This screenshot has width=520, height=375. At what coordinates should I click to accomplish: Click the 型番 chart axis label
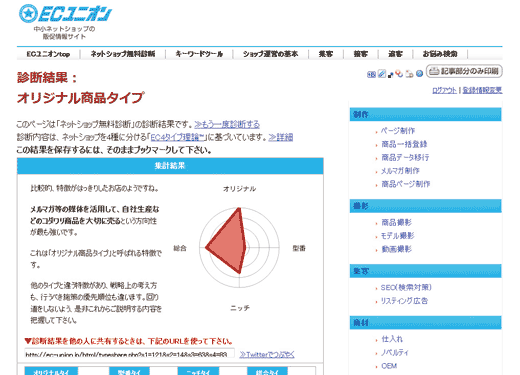click(299, 248)
